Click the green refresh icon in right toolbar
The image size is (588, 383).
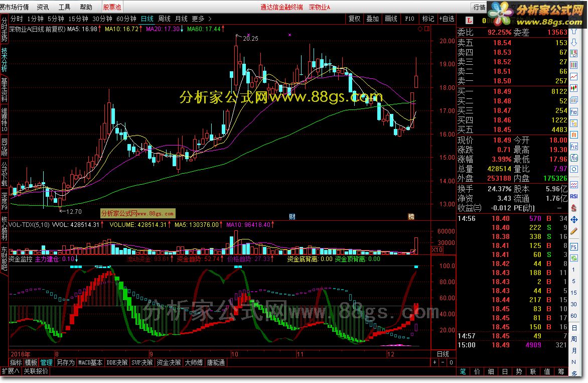click(574, 258)
